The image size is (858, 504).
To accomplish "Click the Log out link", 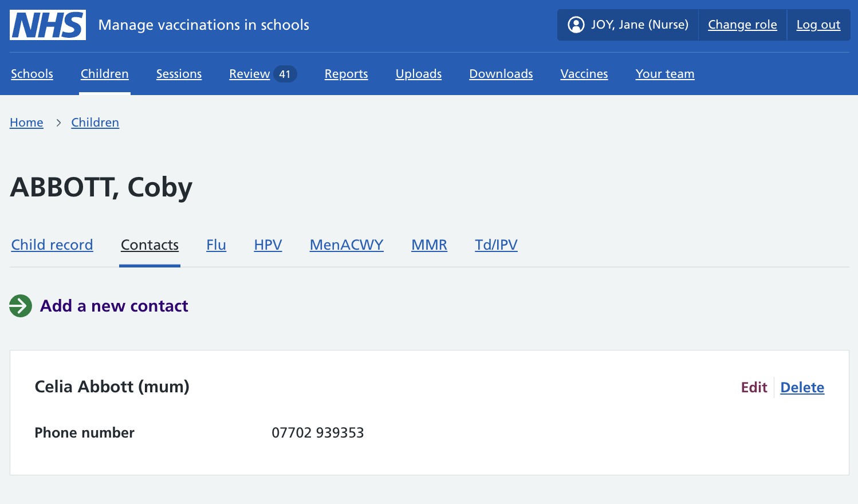I will (x=818, y=25).
